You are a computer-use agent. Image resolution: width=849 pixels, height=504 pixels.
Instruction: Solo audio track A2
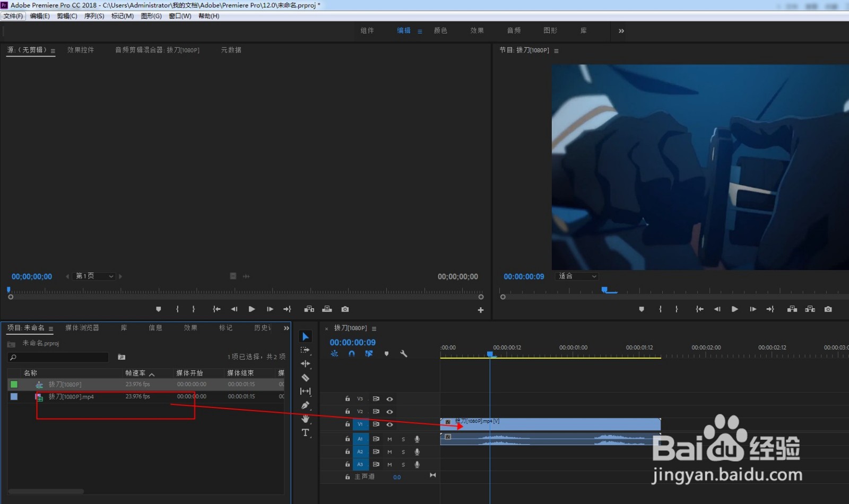pos(403,452)
